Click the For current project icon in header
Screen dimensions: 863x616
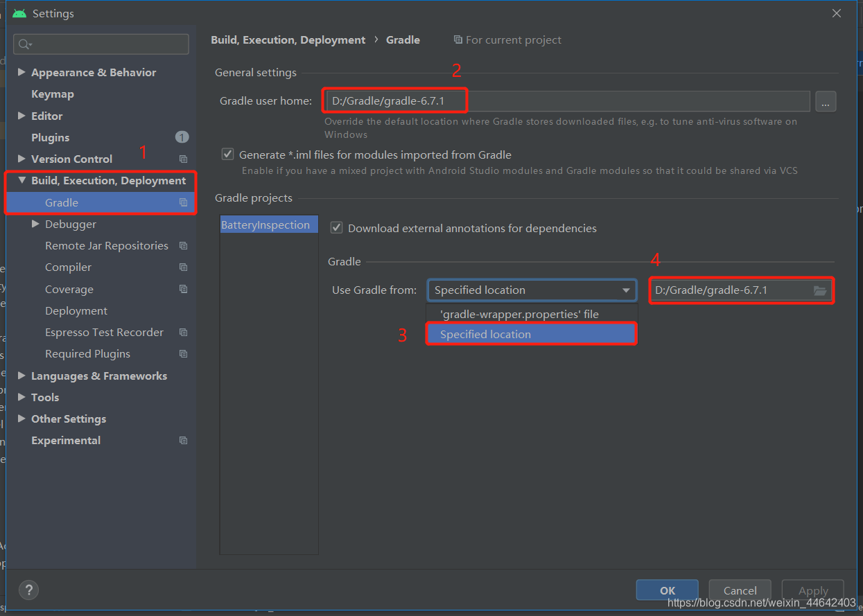457,39
